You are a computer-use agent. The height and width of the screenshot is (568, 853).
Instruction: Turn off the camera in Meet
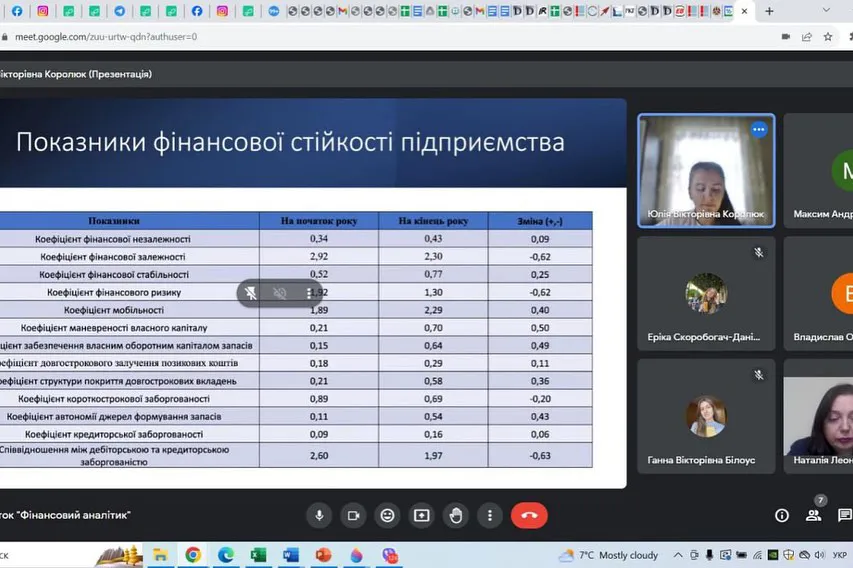pos(352,515)
